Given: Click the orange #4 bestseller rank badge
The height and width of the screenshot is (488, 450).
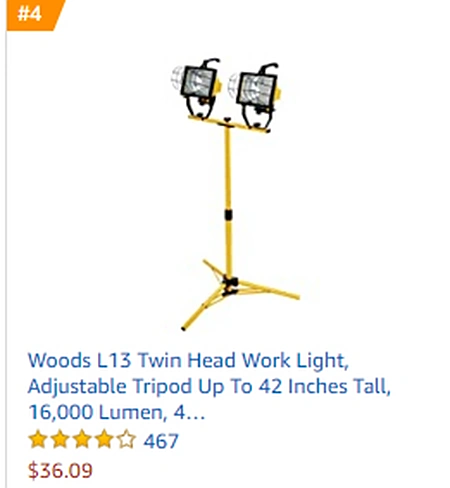Looking at the screenshot, I should coord(33,15).
